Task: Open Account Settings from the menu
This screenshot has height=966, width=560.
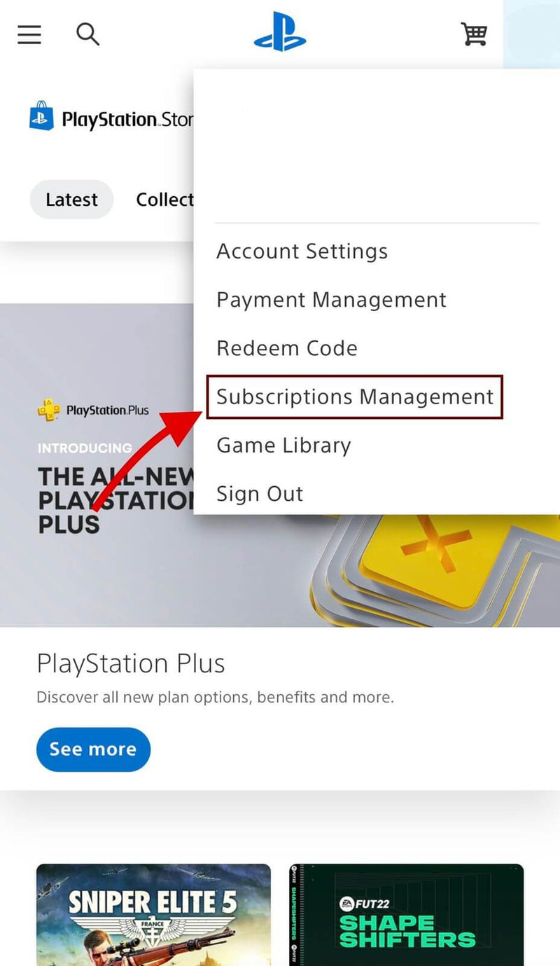Action: pyautogui.click(x=302, y=251)
